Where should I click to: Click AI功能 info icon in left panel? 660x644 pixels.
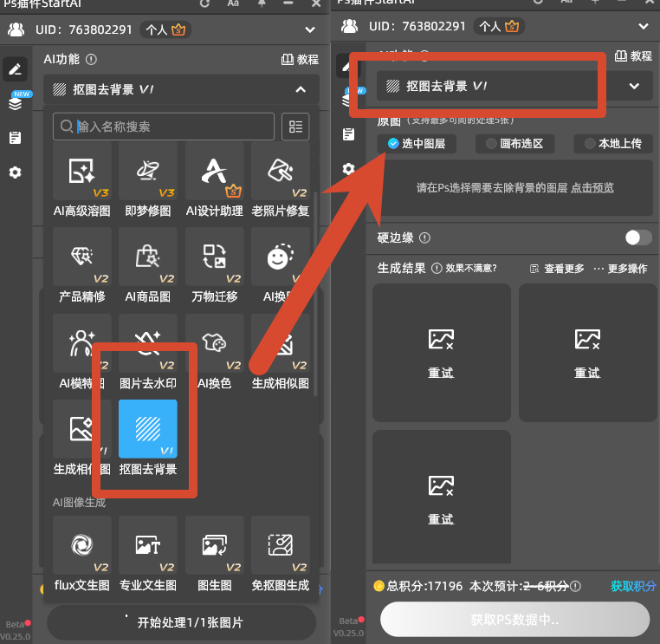[x=91, y=60]
